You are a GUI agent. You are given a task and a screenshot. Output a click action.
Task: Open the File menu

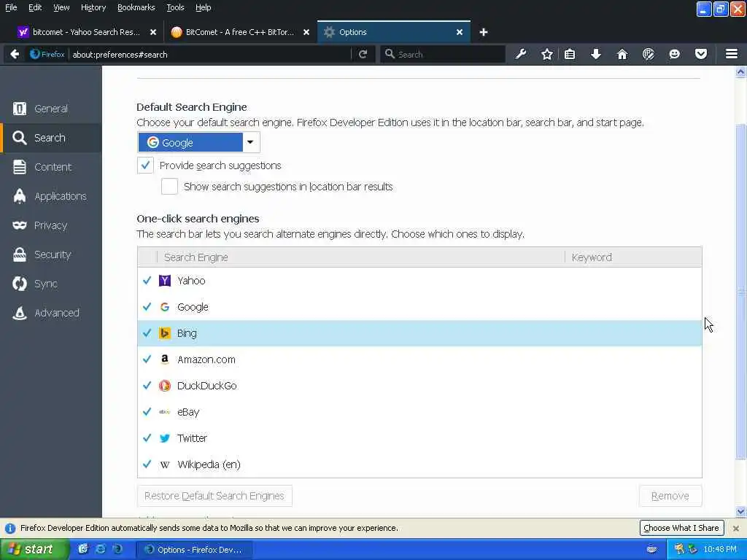[x=11, y=7]
